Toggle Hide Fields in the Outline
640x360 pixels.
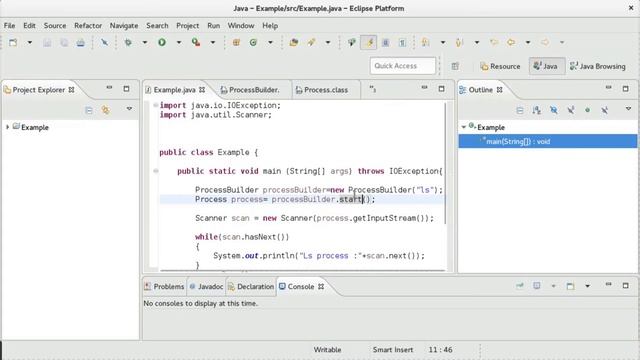553,110
